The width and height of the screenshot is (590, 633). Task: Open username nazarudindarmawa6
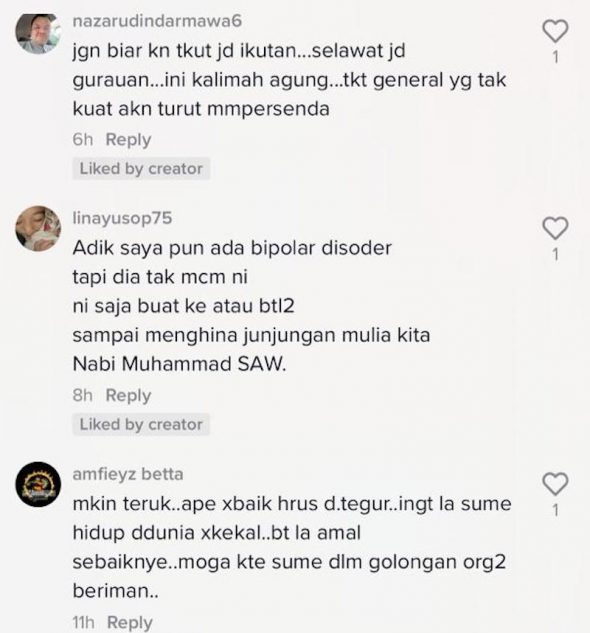click(157, 21)
